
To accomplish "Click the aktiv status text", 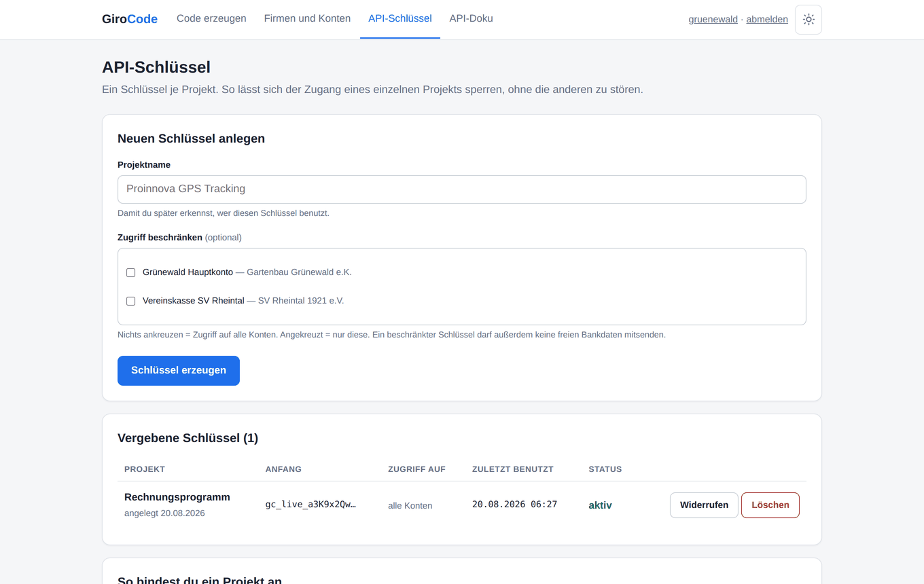I will [x=600, y=505].
